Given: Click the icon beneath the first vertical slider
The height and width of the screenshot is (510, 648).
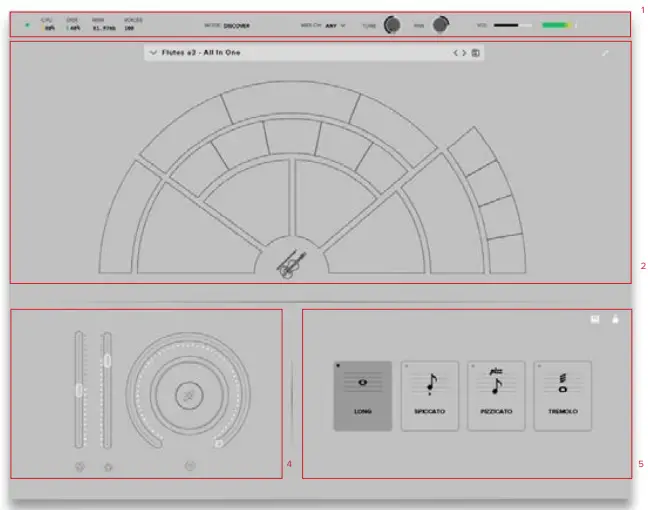Looking at the screenshot, I should pos(79,467).
